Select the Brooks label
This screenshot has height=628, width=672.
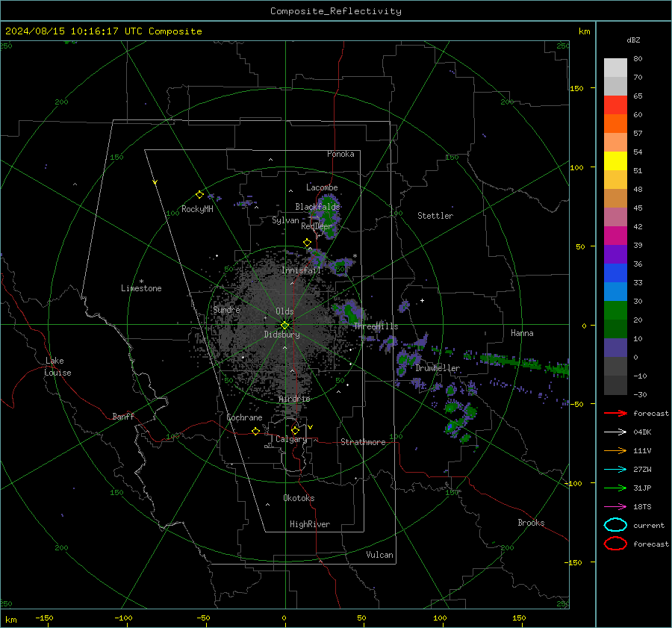pos(531,523)
